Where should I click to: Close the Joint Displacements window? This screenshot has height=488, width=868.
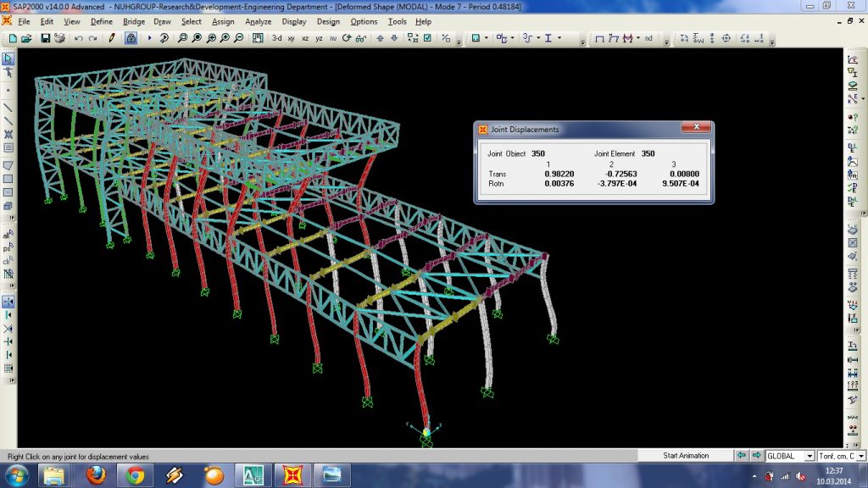(x=696, y=127)
